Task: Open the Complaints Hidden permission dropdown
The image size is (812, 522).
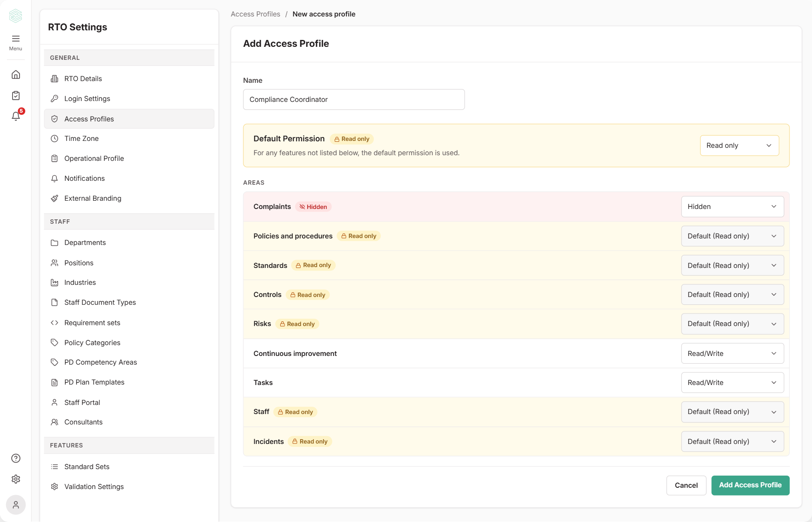Action: click(x=732, y=206)
